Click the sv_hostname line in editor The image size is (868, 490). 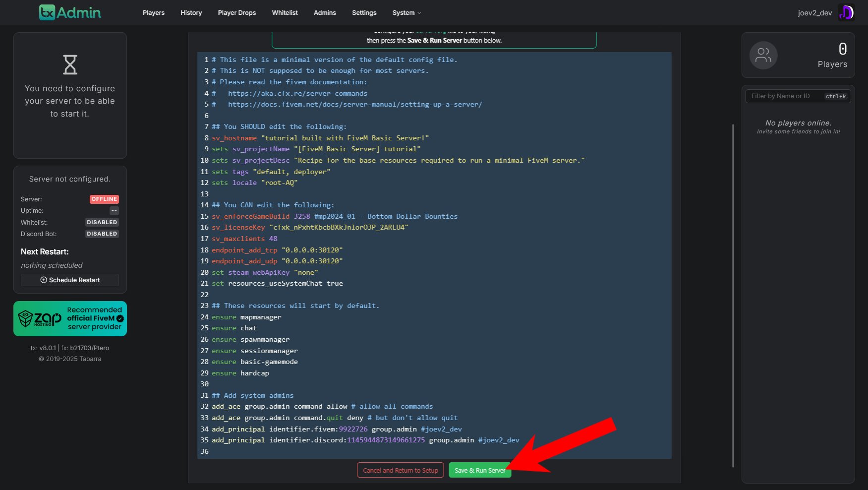click(x=320, y=138)
